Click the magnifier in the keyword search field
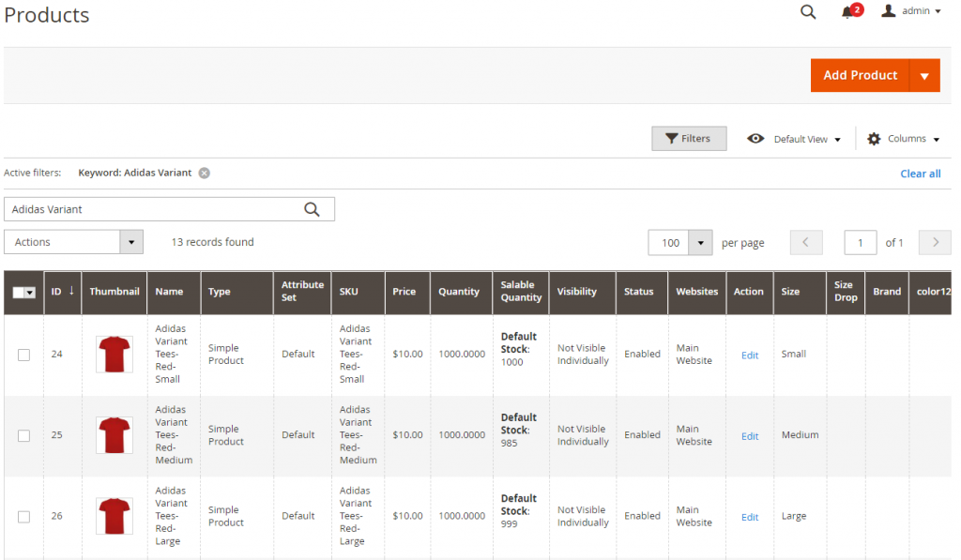The image size is (961, 560). tap(313, 208)
